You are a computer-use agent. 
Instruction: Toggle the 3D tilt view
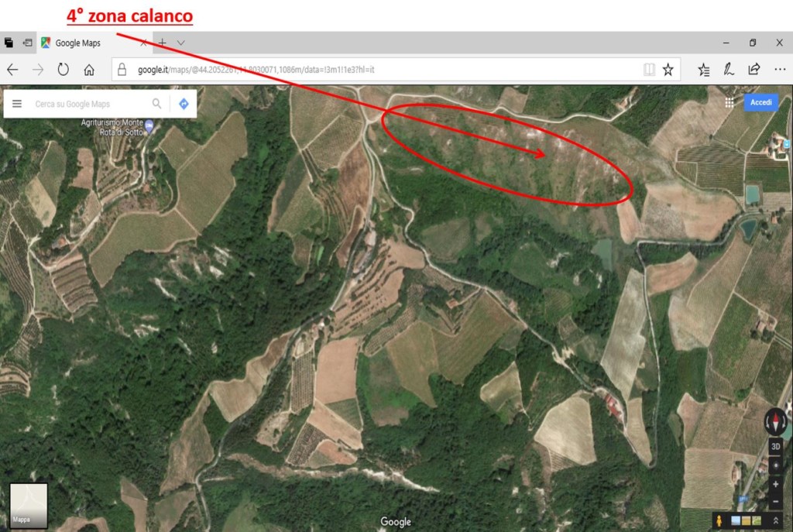[x=775, y=447]
